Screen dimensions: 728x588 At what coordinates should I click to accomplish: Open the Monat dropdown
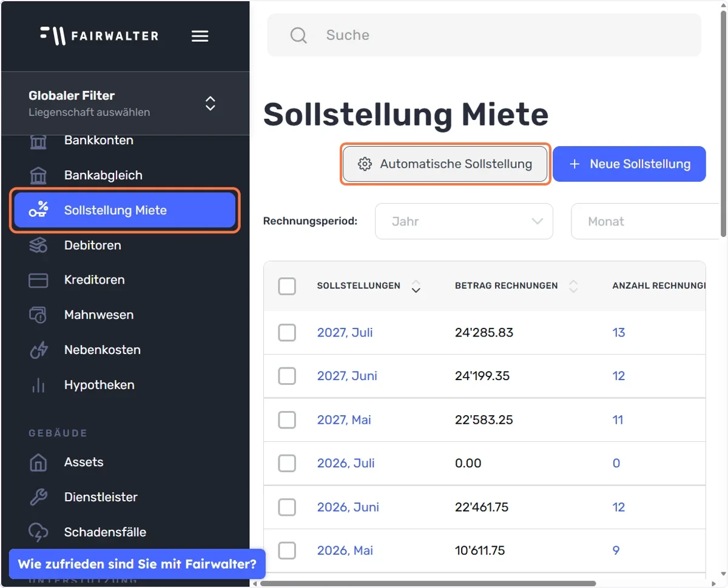(x=645, y=221)
